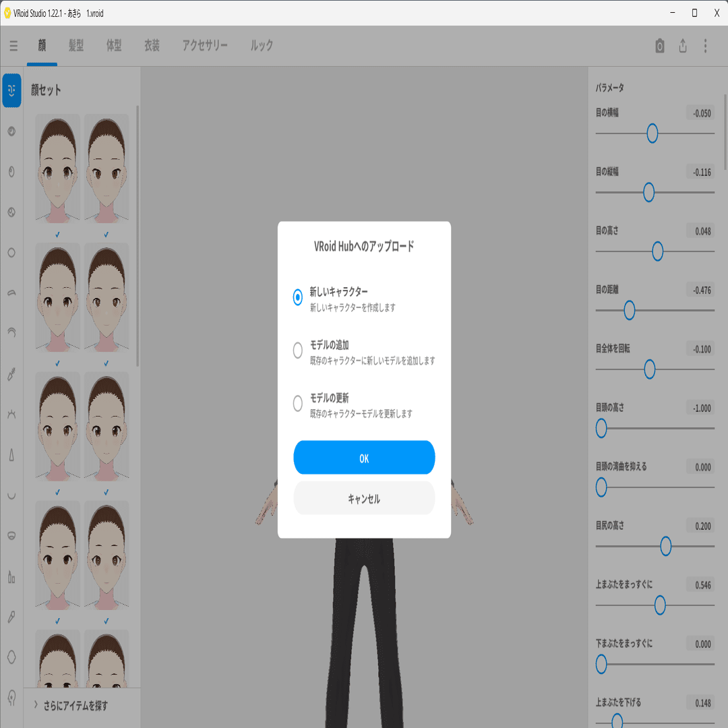Switch to the 体型 tab
728x728 pixels.
(114, 46)
